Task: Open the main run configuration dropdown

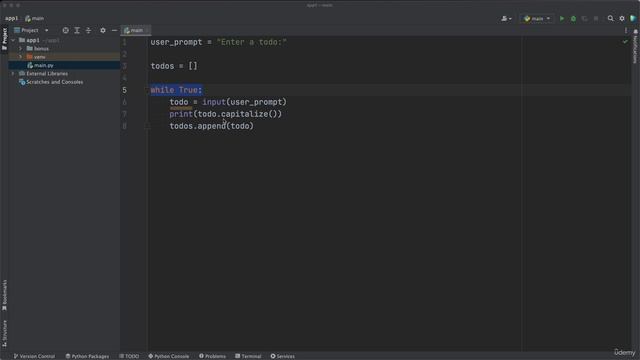Action: point(537,18)
